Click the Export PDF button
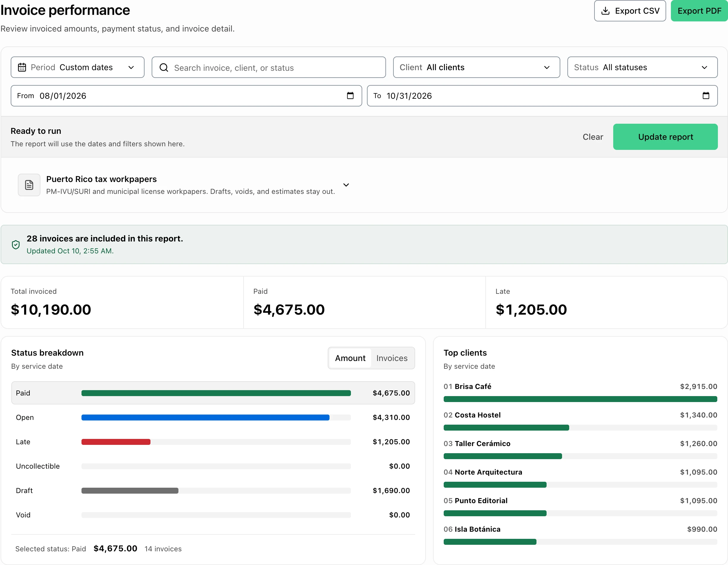This screenshot has height=565, width=728. [x=699, y=11]
